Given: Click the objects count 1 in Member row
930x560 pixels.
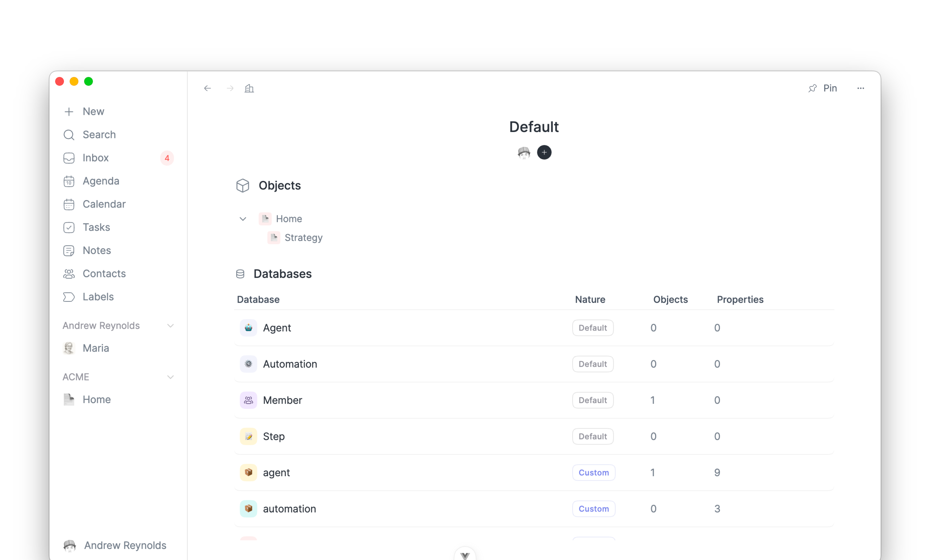Looking at the screenshot, I should [653, 400].
